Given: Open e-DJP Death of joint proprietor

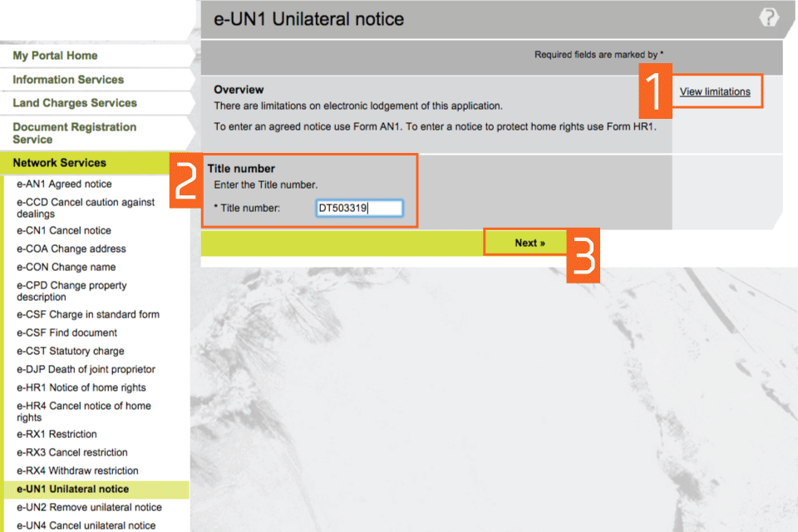Looking at the screenshot, I should pos(86,370).
